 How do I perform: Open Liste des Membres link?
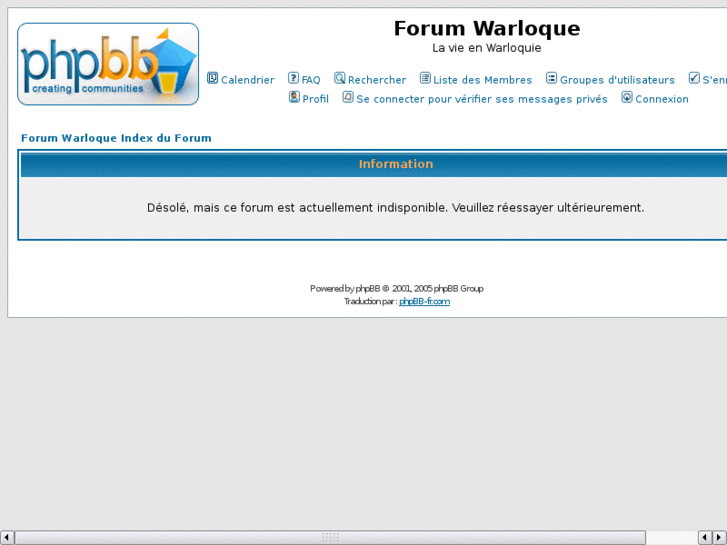(x=482, y=80)
